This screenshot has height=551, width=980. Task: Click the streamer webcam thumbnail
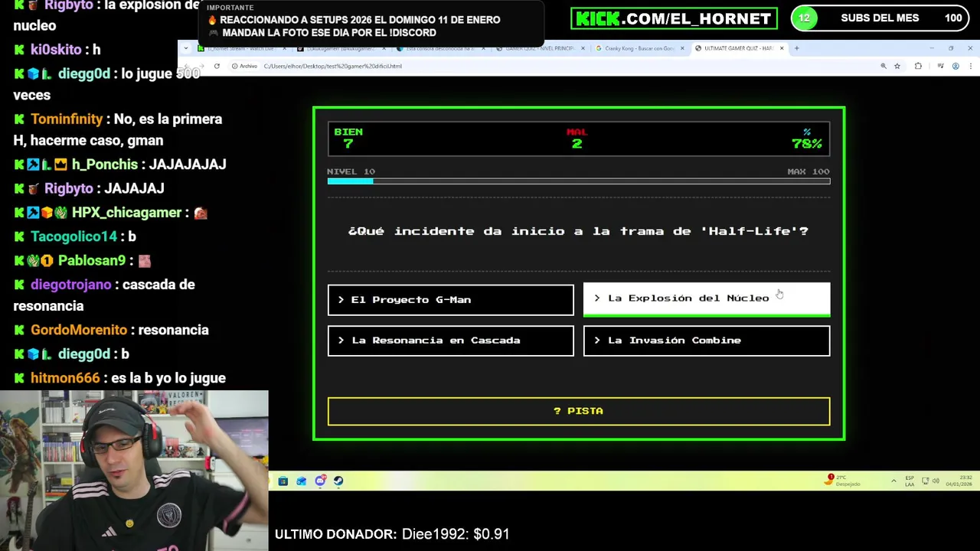tap(134, 471)
